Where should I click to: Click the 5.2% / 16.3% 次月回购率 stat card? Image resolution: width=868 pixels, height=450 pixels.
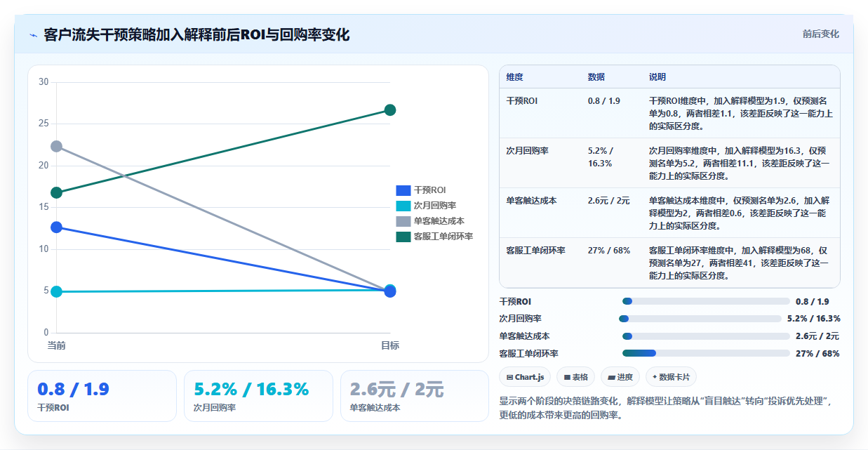(x=258, y=396)
